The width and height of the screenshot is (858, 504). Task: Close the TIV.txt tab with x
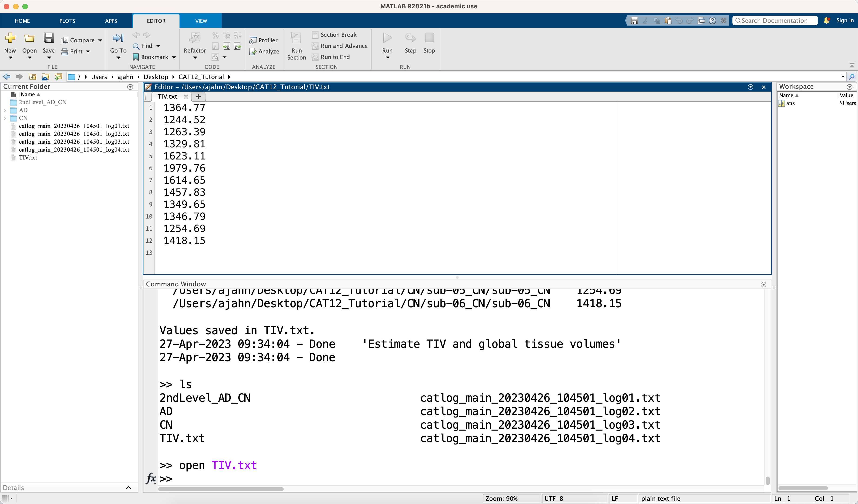pyautogui.click(x=186, y=97)
